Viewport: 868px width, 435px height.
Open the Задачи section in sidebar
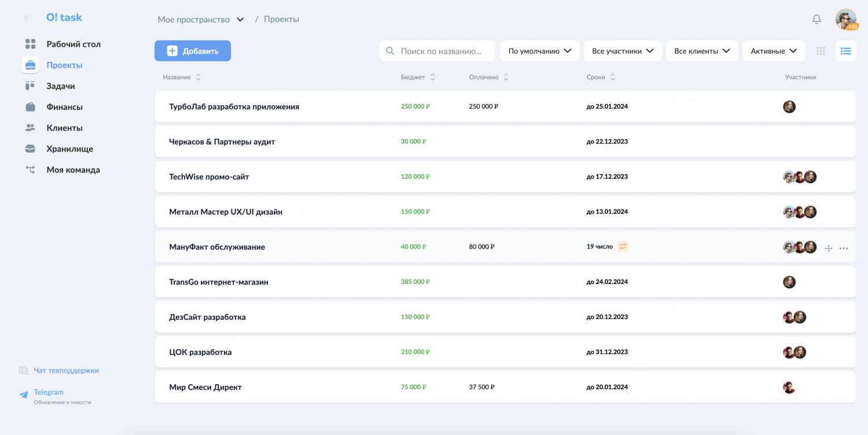point(60,86)
